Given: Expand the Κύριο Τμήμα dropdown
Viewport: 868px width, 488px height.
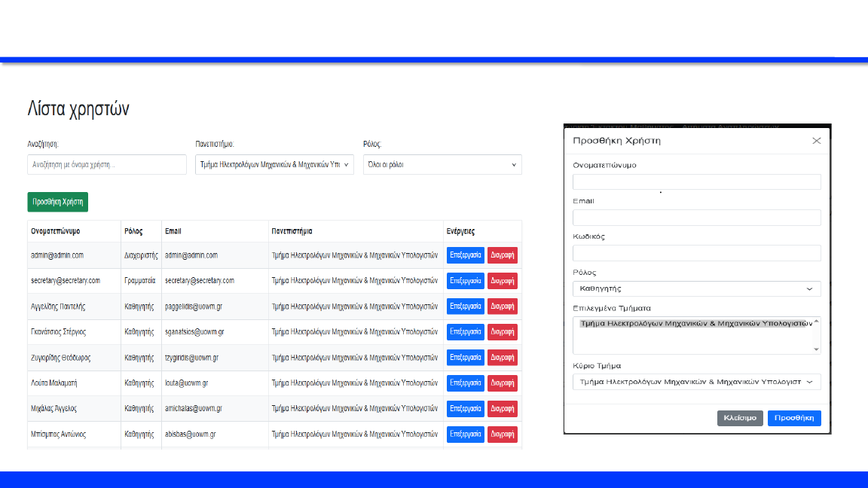Looking at the screenshot, I should click(696, 383).
